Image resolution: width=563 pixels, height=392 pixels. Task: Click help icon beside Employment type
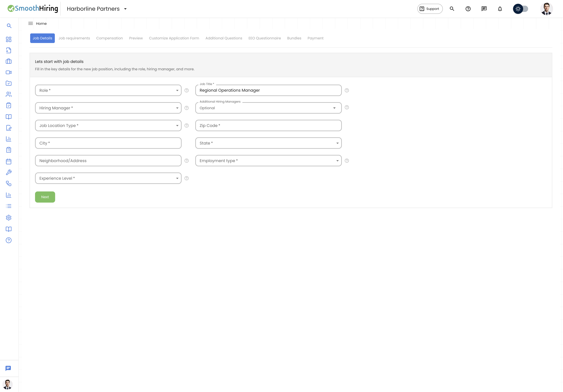347,161
